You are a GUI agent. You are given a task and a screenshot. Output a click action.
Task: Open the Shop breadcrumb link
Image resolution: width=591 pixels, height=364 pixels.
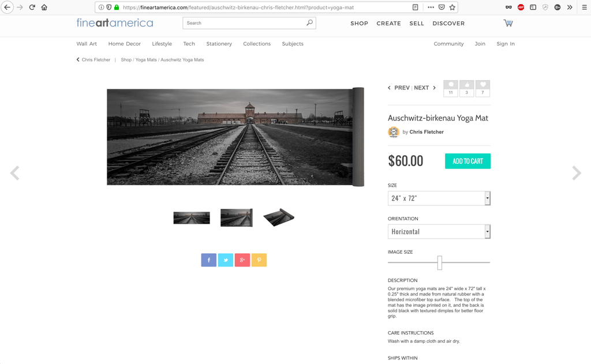[126, 59]
